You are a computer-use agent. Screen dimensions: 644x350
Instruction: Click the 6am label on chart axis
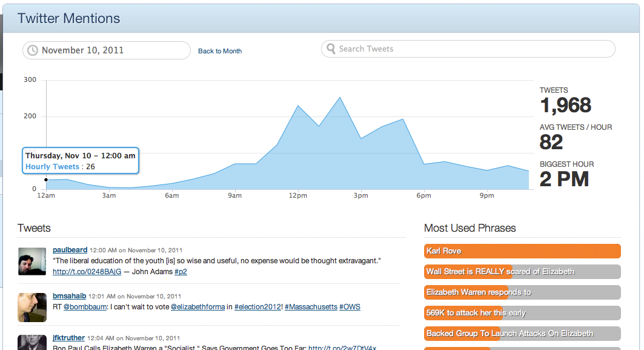[x=171, y=195]
